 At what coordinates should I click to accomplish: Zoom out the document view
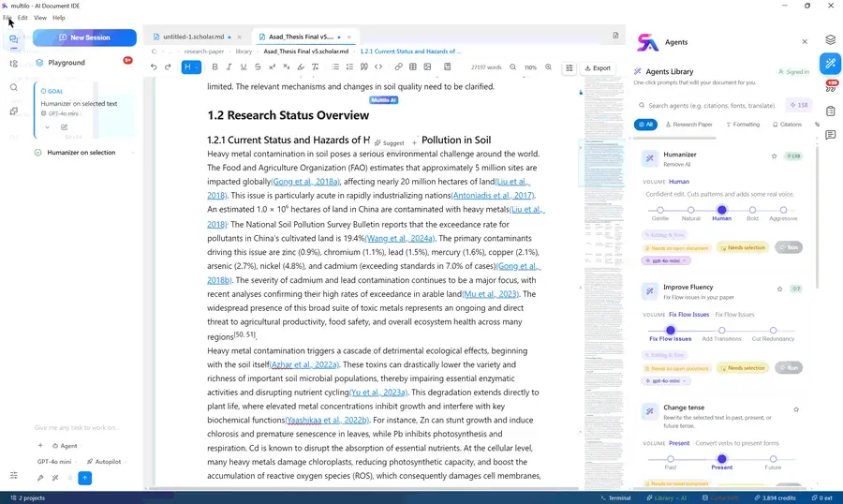point(513,67)
